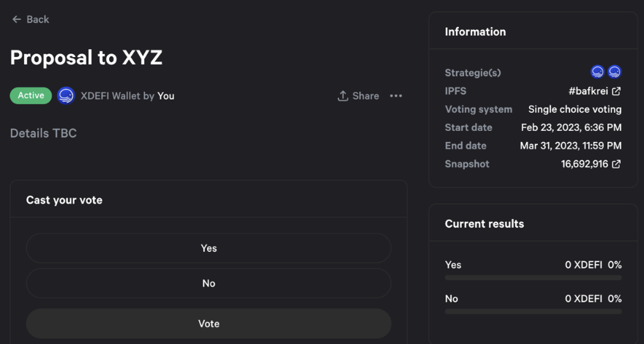This screenshot has height=344, width=644.
Task: Click the Share upload icon
Action: coord(342,96)
